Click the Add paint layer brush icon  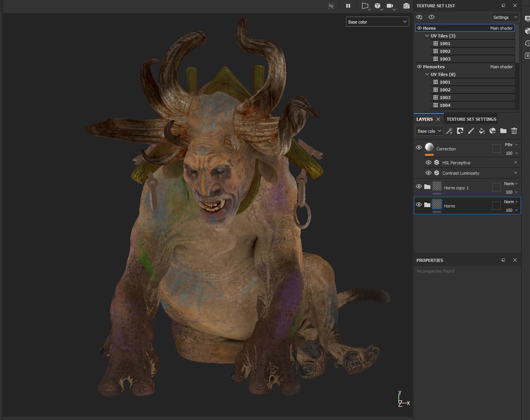pyautogui.click(x=471, y=131)
